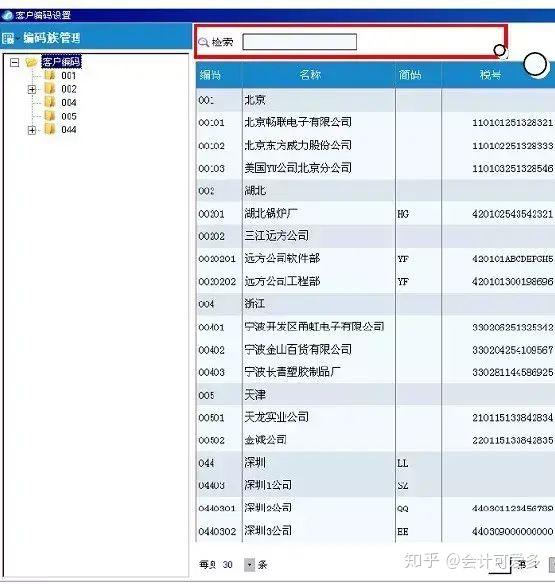
Task: Expand the 002 tree node
Action: tap(32, 89)
